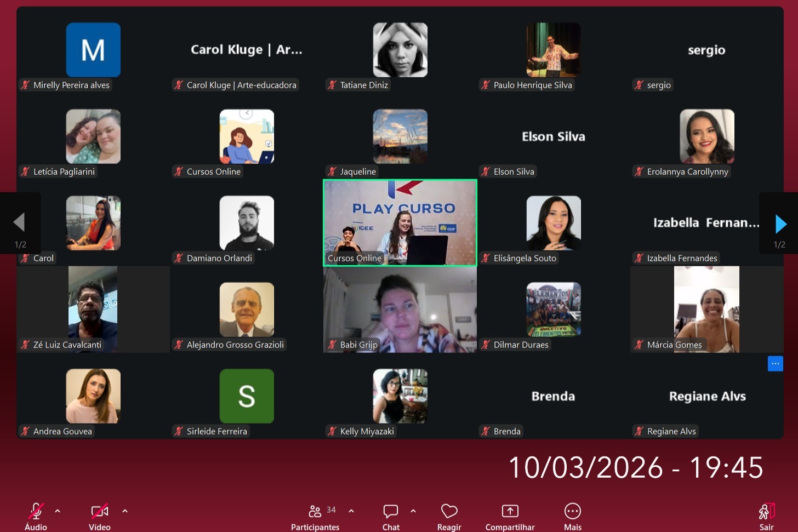Open the blue more options button on Márcia Gomes's tile
Image resolution: width=798 pixels, height=532 pixels.
coord(776,364)
